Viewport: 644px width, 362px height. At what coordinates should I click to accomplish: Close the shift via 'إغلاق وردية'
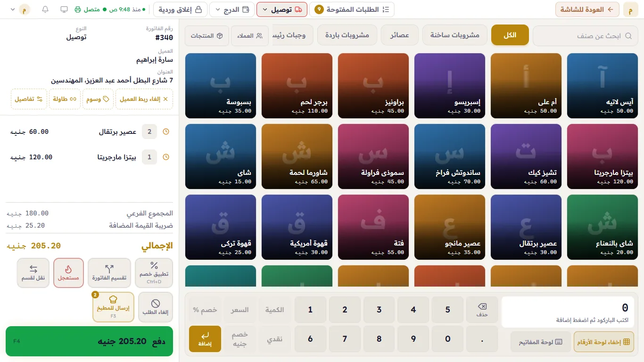click(181, 9)
